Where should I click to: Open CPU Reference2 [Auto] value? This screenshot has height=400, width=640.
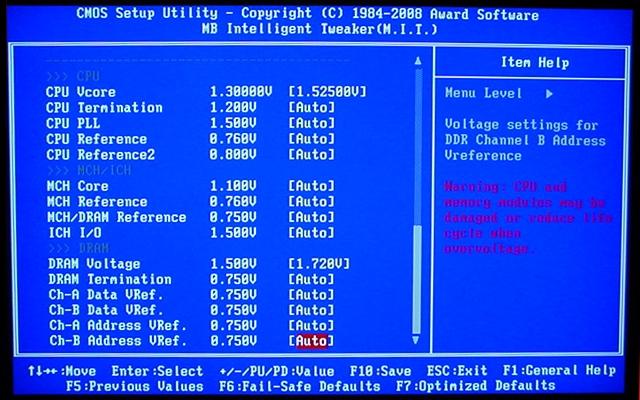click(x=311, y=154)
